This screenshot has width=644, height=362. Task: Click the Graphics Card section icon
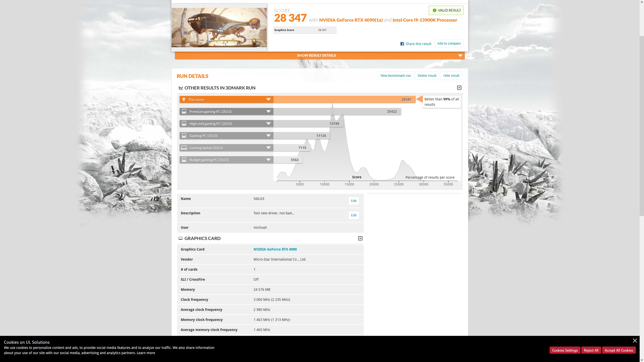click(x=180, y=238)
